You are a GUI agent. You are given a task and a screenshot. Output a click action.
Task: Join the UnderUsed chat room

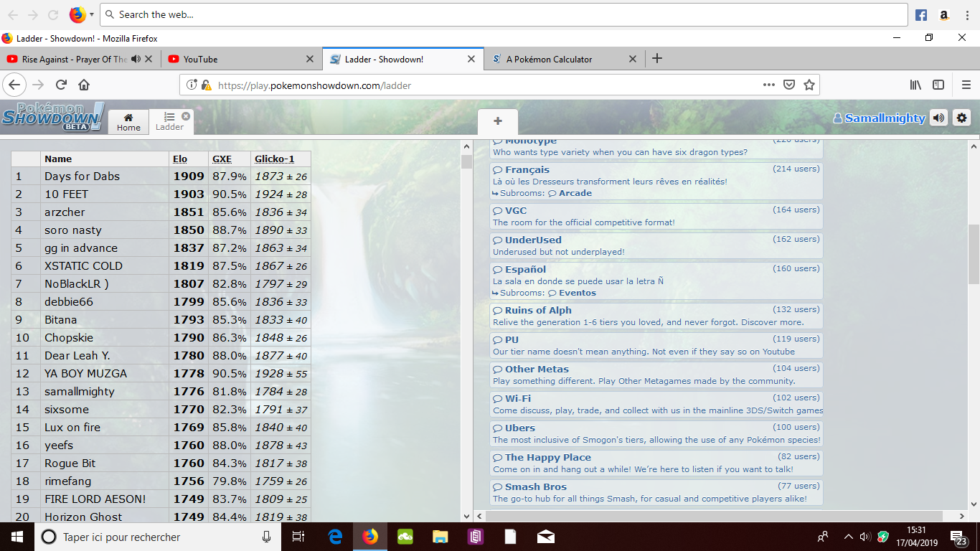656,245
